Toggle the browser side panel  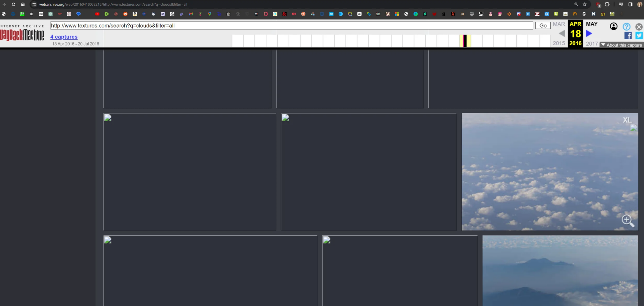pos(630,4)
